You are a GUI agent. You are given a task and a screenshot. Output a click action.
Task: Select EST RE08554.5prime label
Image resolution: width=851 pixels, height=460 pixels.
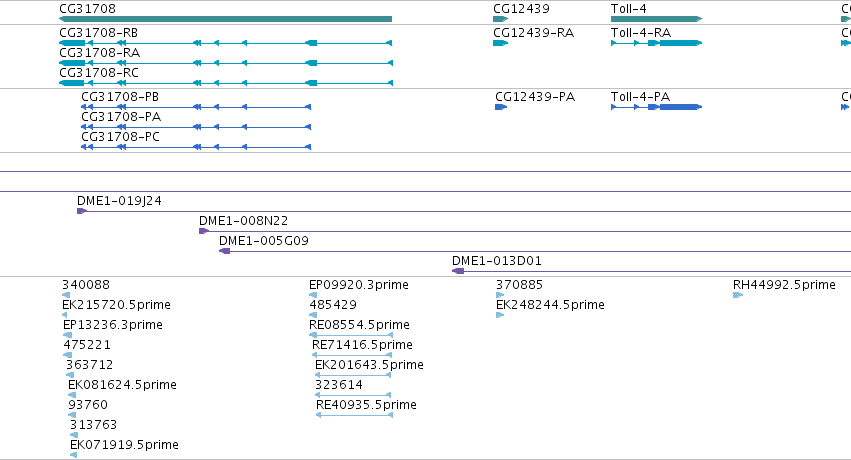[359, 325]
